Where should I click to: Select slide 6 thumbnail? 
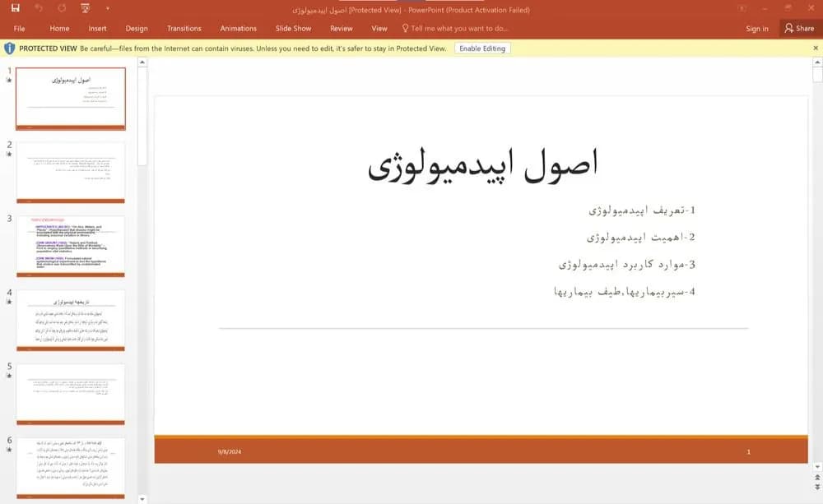(x=71, y=469)
